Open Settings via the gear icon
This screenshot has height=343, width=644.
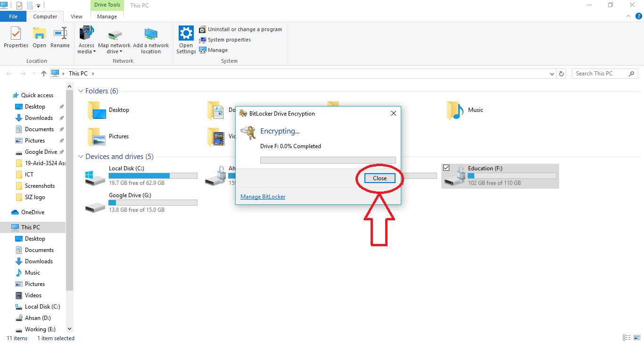pos(186,33)
